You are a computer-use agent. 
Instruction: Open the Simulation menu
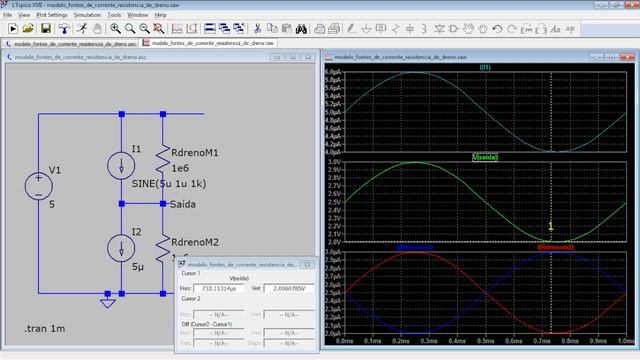click(87, 15)
